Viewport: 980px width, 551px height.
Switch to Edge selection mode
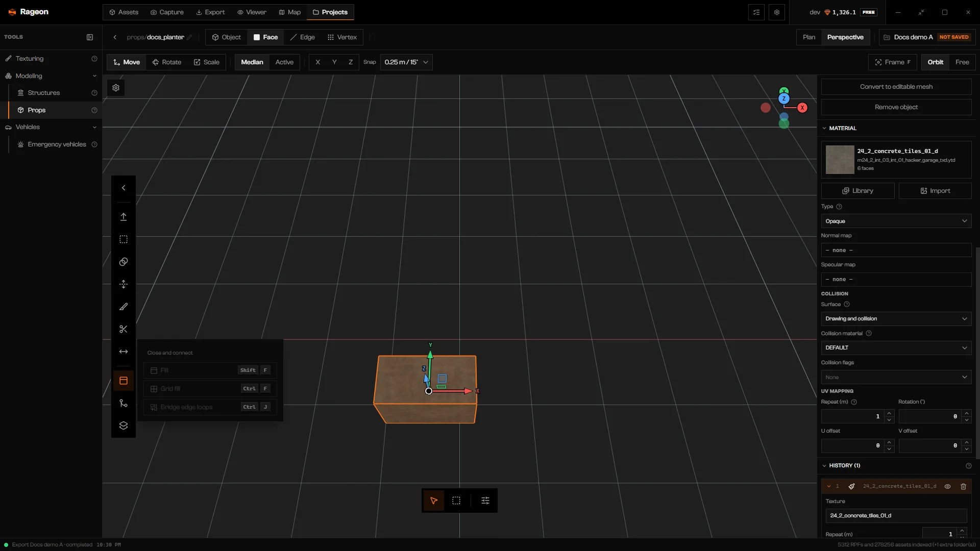pyautogui.click(x=302, y=37)
